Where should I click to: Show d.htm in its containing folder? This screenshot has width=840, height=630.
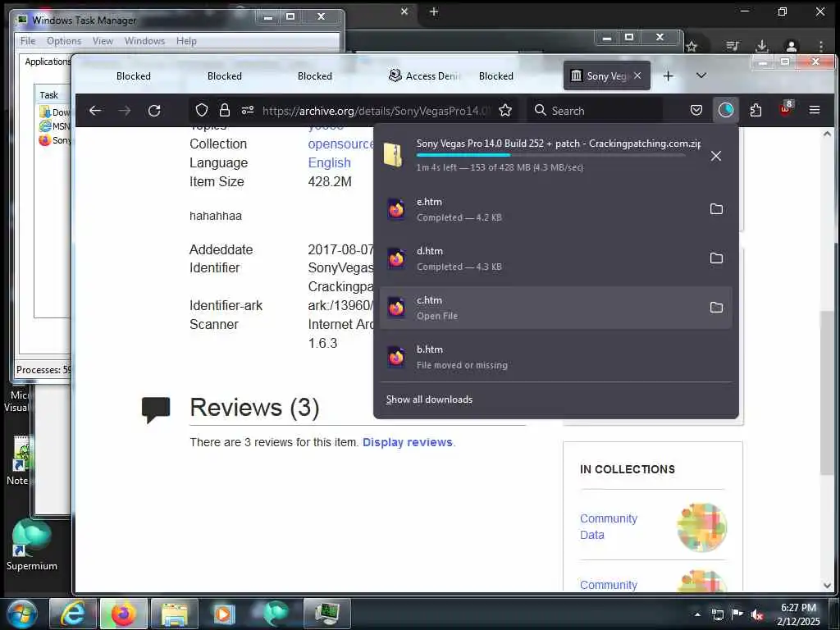point(716,258)
